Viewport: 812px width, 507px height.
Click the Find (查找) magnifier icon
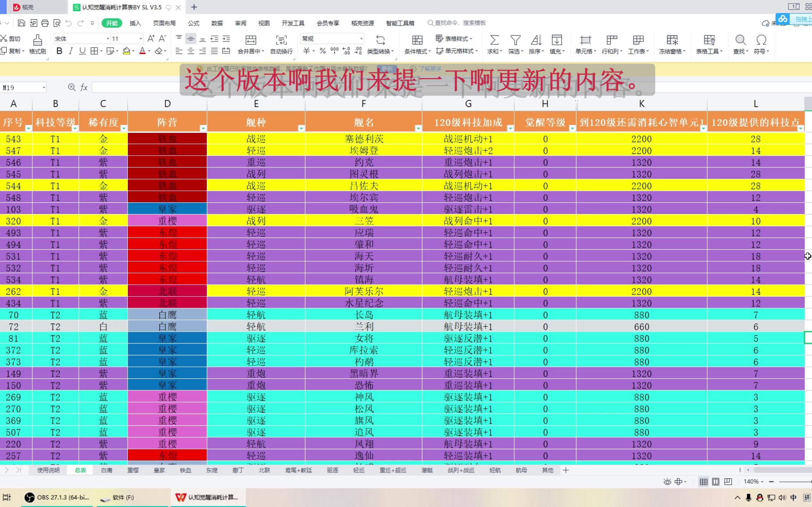740,40
